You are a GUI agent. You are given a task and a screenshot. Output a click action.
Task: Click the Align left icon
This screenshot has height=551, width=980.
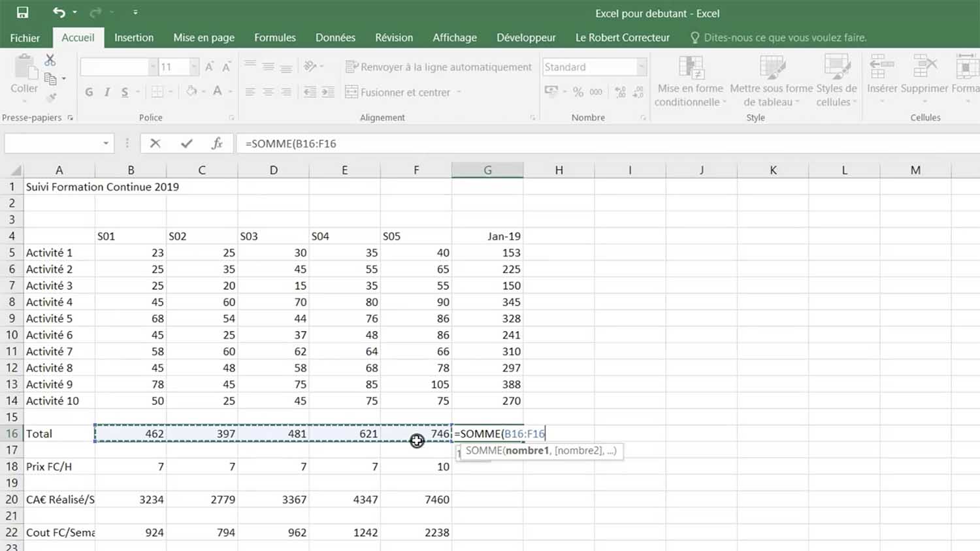[250, 92]
